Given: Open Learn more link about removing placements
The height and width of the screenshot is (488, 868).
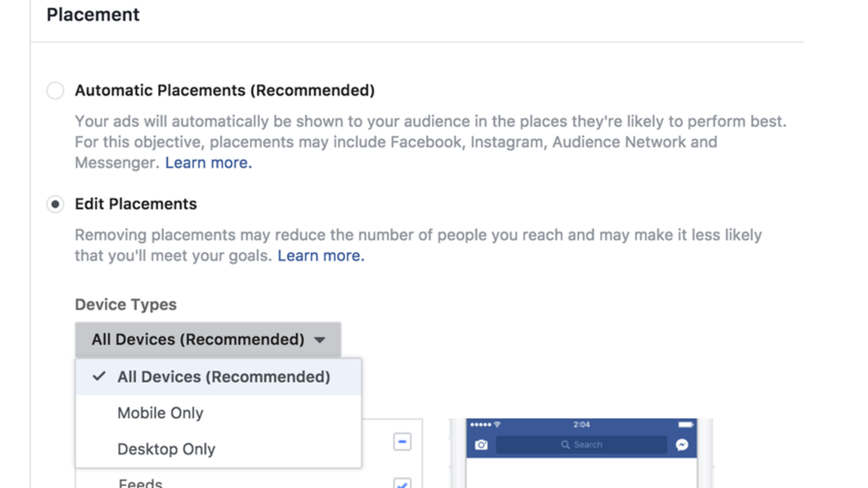Looking at the screenshot, I should pyautogui.click(x=321, y=255).
